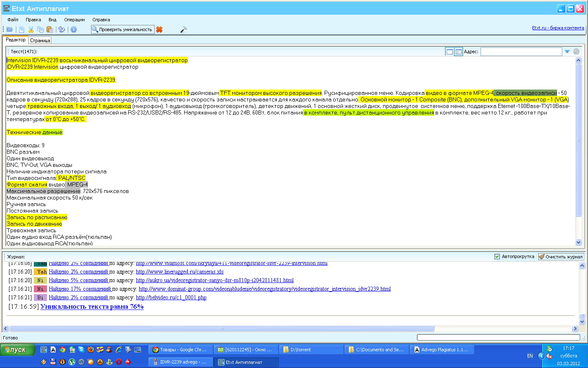Expand hidden tray icons arrow

541,356
